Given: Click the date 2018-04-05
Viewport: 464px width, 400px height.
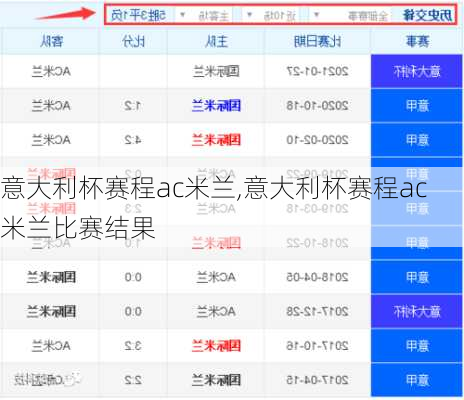Looking at the screenshot, I should pos(317,277).
